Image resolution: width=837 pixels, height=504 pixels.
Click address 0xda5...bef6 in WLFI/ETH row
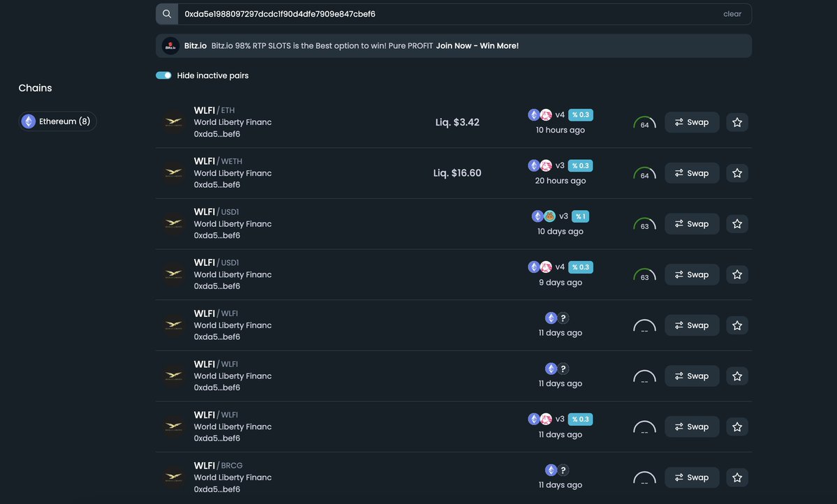tap(216, 134)
